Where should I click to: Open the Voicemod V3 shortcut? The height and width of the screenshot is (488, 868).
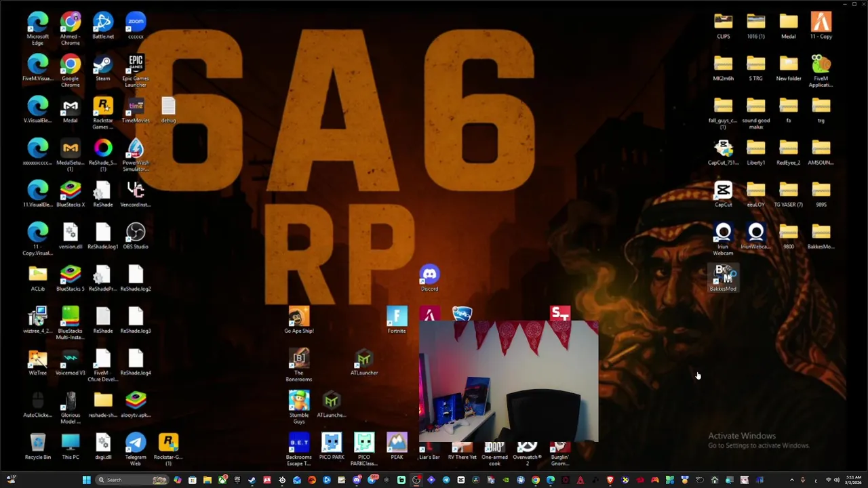pos(71,362)
